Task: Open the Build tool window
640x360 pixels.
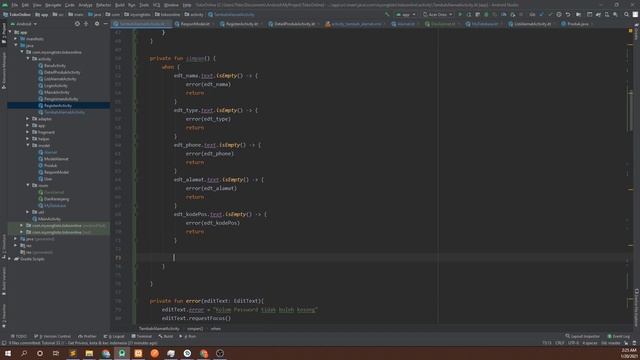Action: tap(166, 336)
